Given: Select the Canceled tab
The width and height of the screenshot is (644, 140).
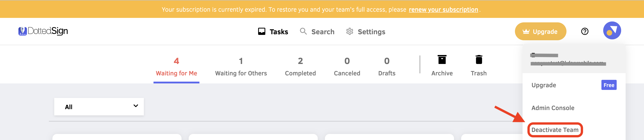Looking at the screenshot, I should click(x=347, y=66).
